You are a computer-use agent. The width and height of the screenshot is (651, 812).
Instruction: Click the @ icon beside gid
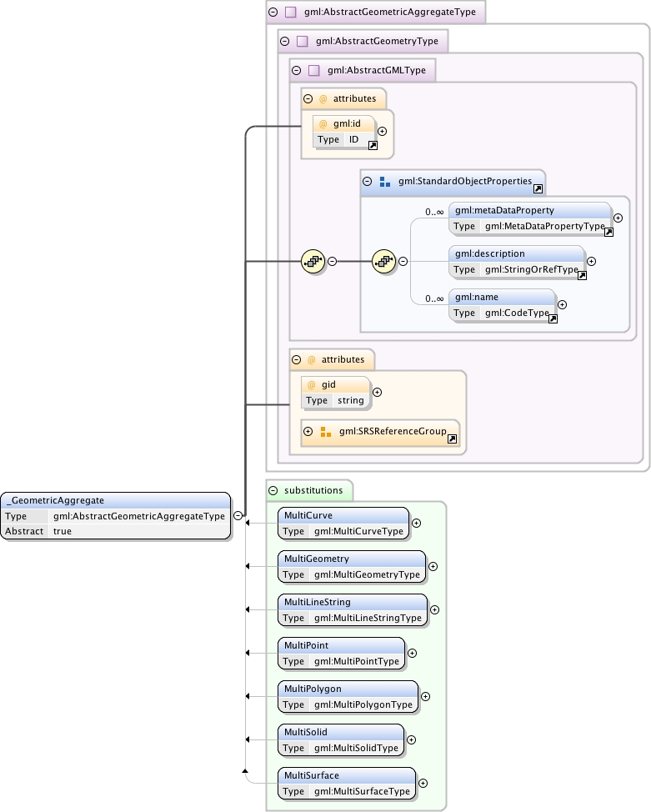click(x=311, y=385)
